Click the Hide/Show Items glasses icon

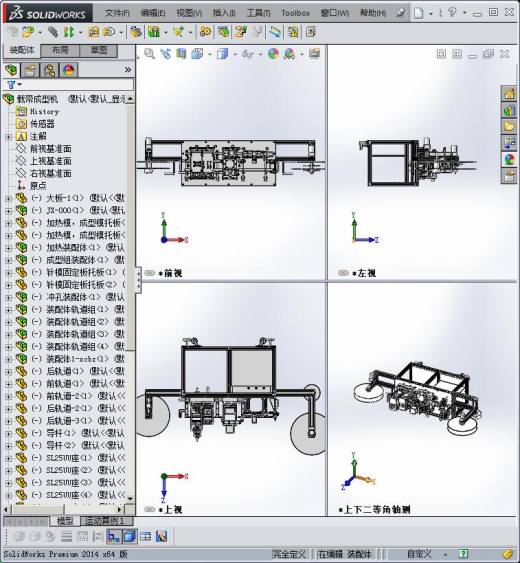(x=247, y=54)
